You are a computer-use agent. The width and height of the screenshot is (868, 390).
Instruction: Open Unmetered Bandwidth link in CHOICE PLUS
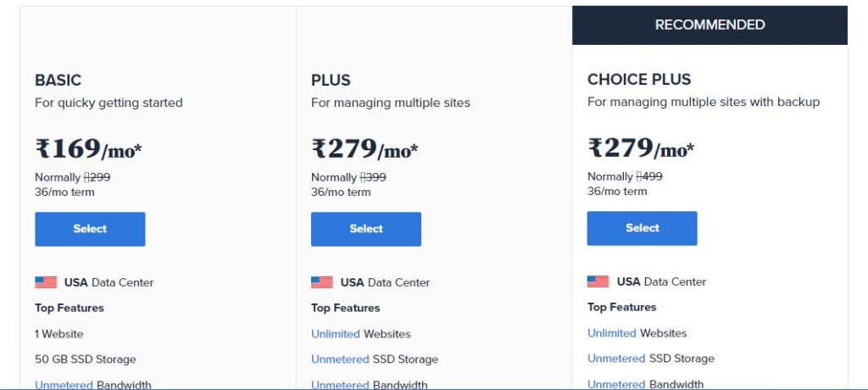(616, 384)
